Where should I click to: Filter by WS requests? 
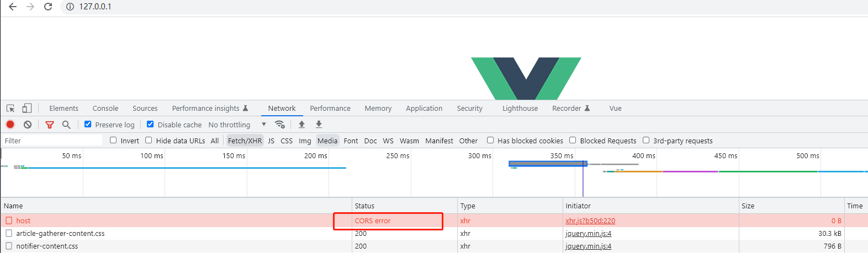tap(388, 141)
